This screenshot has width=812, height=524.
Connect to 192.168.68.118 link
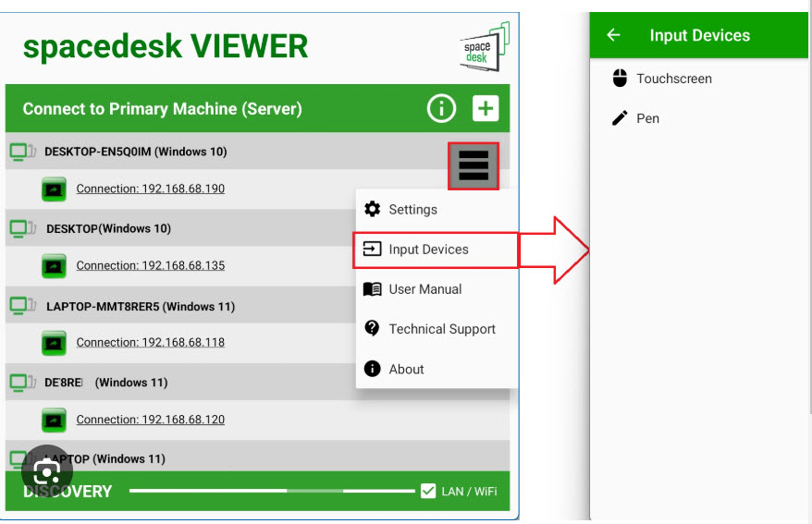150,342
